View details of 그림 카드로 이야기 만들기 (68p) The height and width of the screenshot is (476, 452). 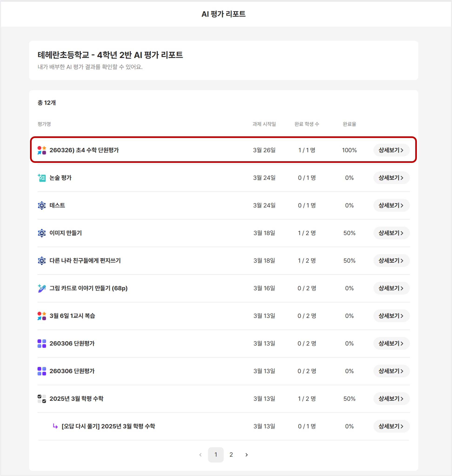pyautogui.click(x=391, y=288)
